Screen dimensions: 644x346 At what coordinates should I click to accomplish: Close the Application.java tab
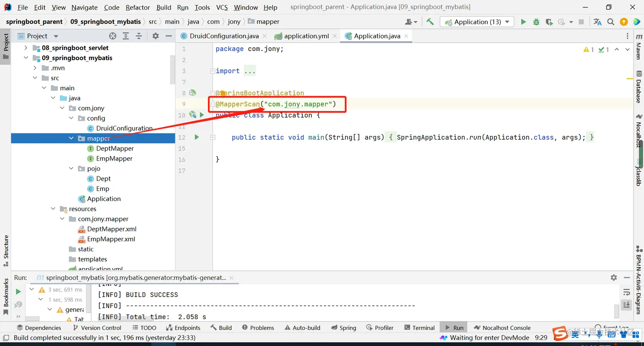point(406,36)
